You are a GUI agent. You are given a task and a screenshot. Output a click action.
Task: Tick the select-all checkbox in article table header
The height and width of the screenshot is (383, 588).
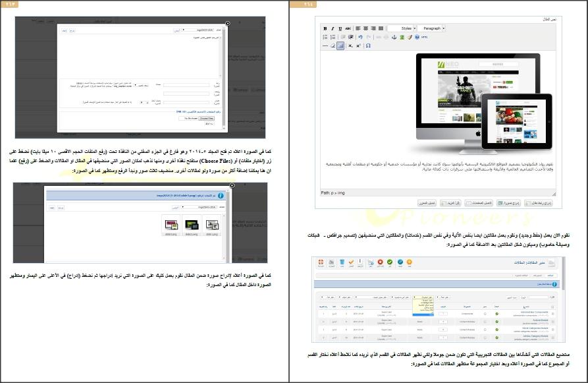[x=552, y=307]
